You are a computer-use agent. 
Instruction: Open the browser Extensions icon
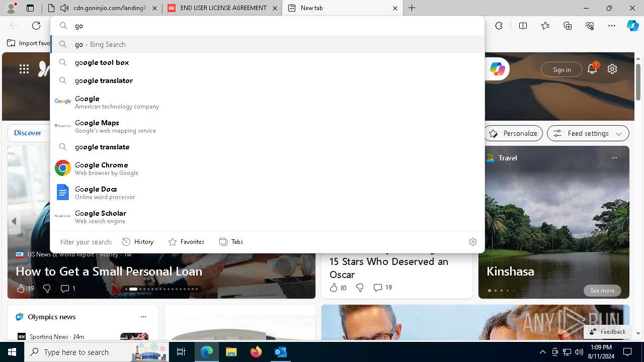[499, 26]
